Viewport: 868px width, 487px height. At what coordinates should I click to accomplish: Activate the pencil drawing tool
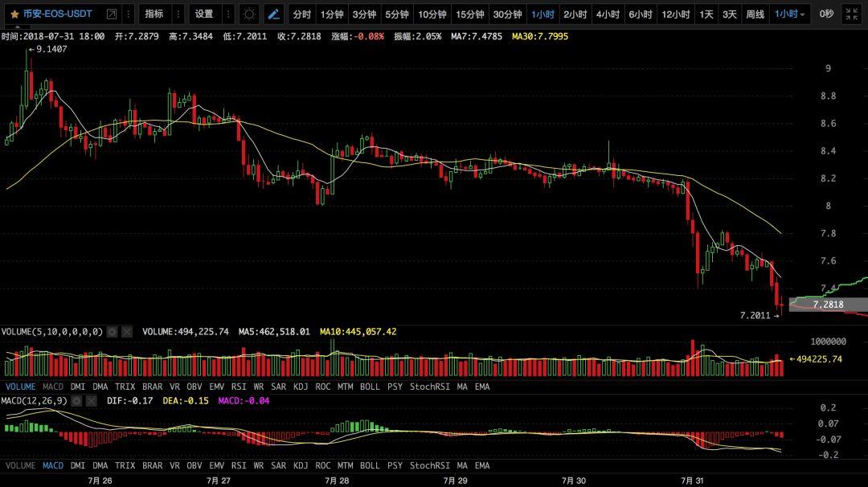tap(273, 14)
